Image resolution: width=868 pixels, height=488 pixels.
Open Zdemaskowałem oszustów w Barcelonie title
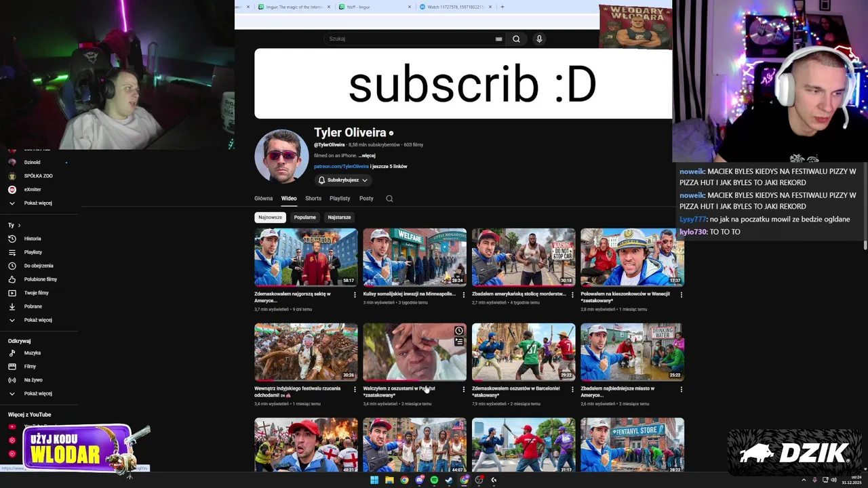(516, 392)
